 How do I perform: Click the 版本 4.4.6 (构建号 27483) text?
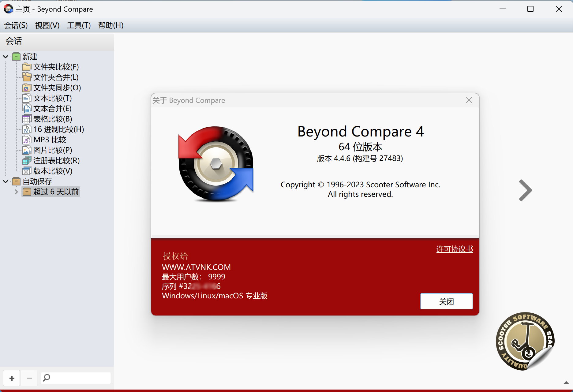click(360, 159)
